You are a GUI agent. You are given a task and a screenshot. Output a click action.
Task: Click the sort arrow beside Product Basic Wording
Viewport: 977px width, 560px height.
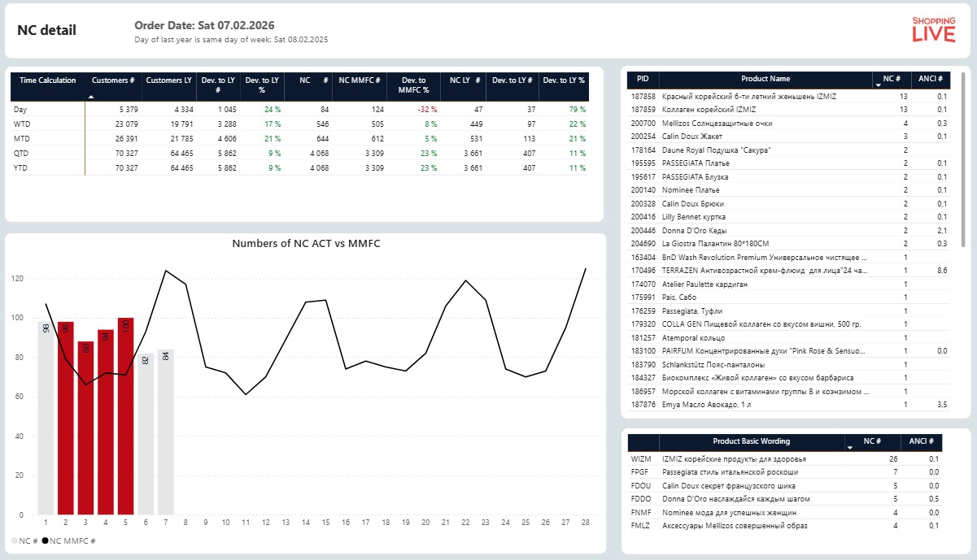(849, 447)
